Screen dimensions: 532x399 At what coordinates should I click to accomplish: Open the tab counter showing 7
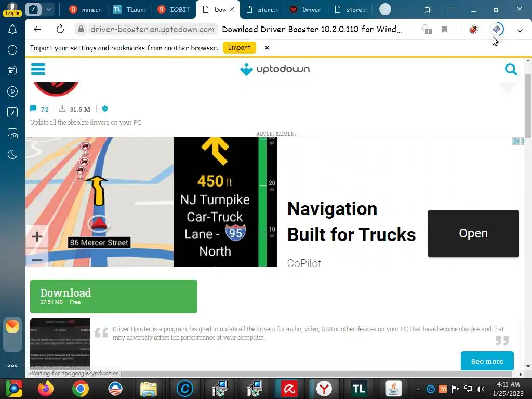click(x=33, y=9)
